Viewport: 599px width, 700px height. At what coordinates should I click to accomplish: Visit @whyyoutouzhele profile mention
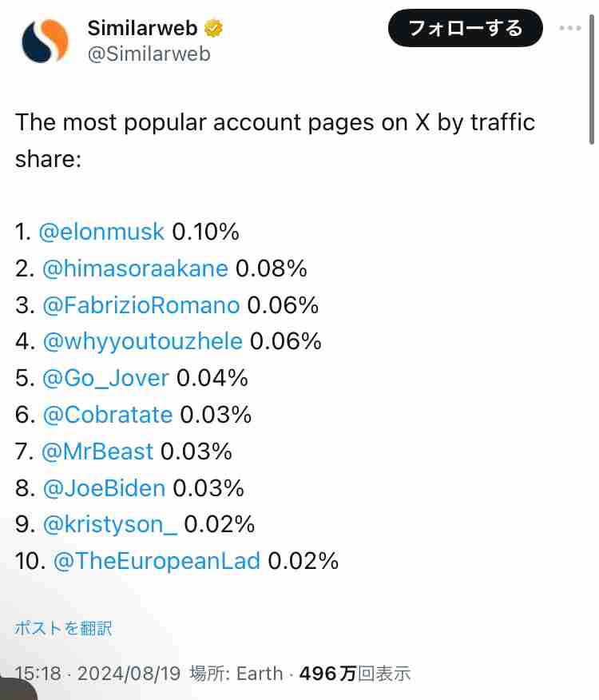(143, 341)
